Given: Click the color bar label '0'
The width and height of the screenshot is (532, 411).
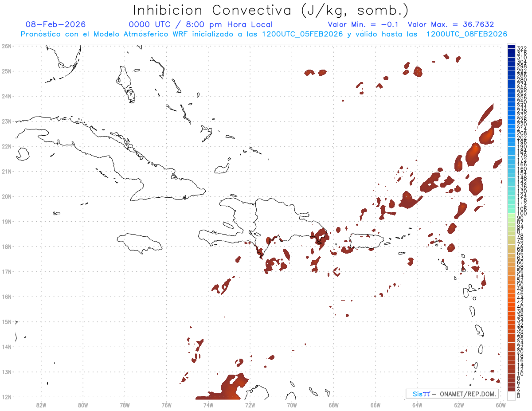Looking at the screenshot, I should click(519, 396).
